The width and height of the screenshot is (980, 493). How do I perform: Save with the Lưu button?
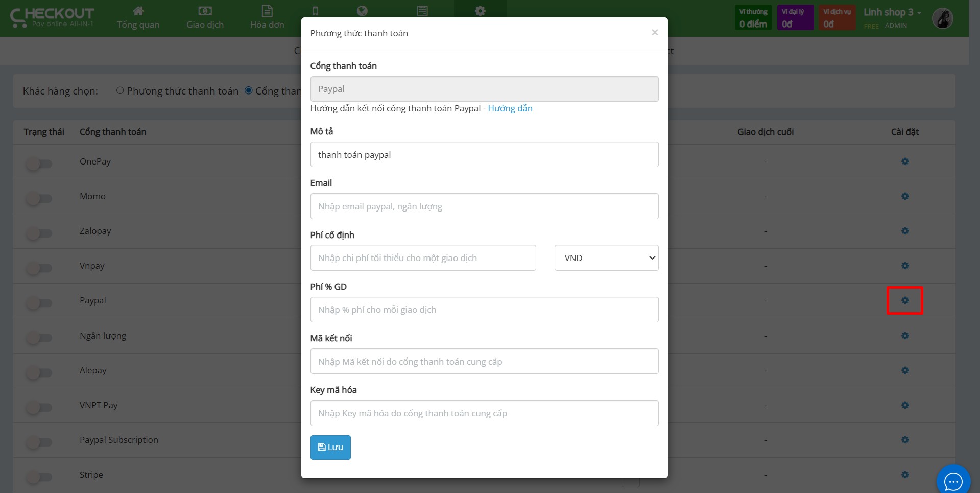[330, 448]
